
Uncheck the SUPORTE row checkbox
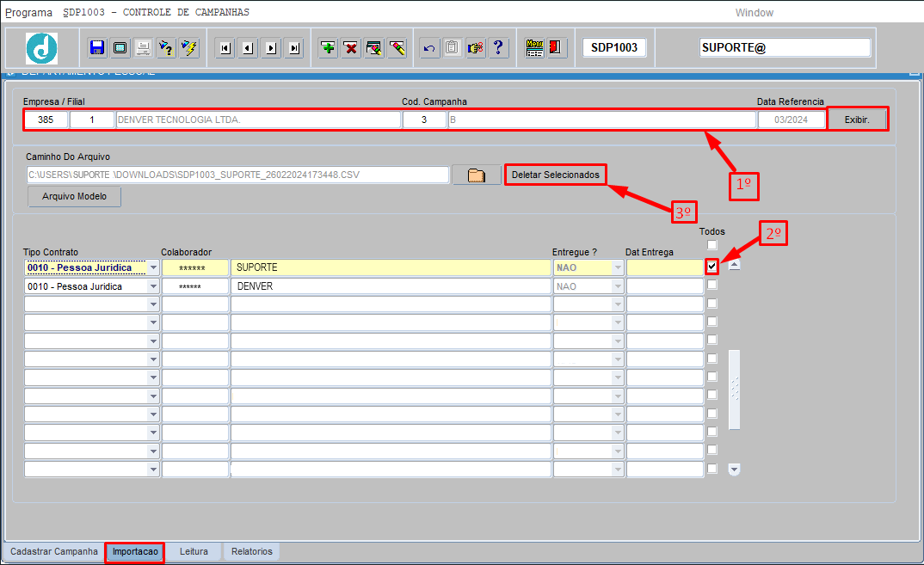pos(711,267)
